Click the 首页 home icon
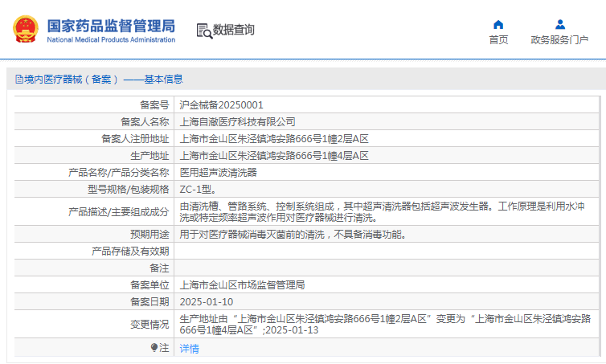 [498, 25]
